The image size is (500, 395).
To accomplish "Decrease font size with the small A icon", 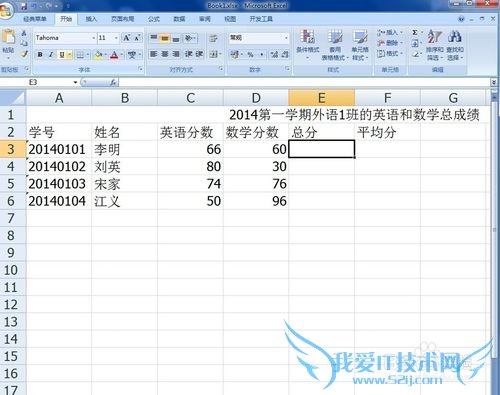I will pyautogui.click(x=137, y=38).
